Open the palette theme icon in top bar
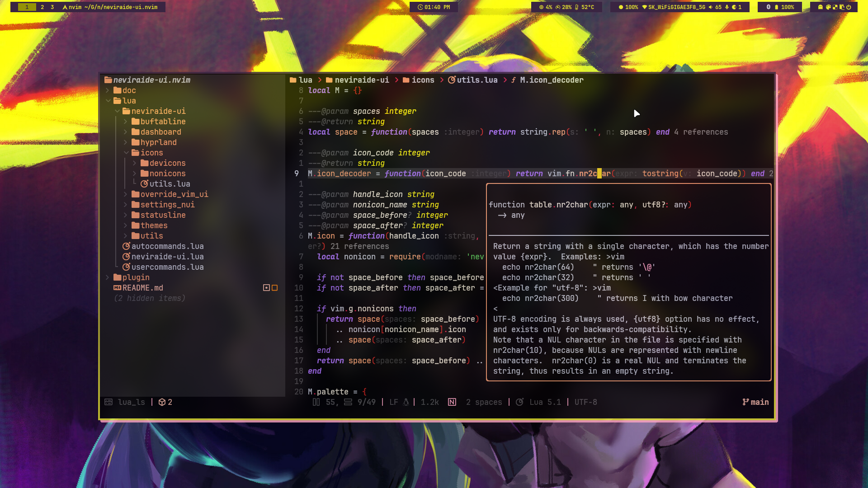This screenshot has width=868, height=488. pos(828,7)
